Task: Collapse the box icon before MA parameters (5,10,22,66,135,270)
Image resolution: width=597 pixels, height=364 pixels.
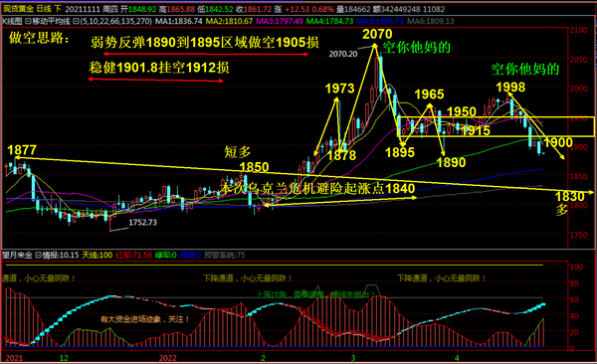Action: tap(76, 21)
